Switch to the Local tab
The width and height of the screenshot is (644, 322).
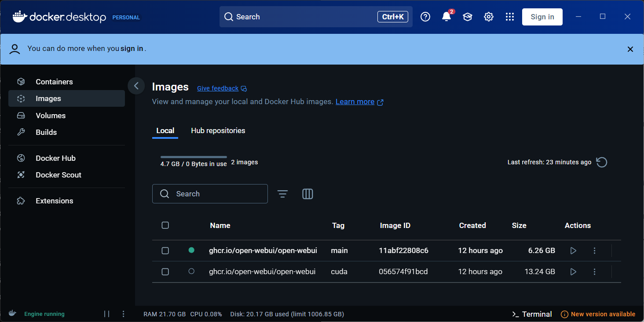(x=165, y=130)
